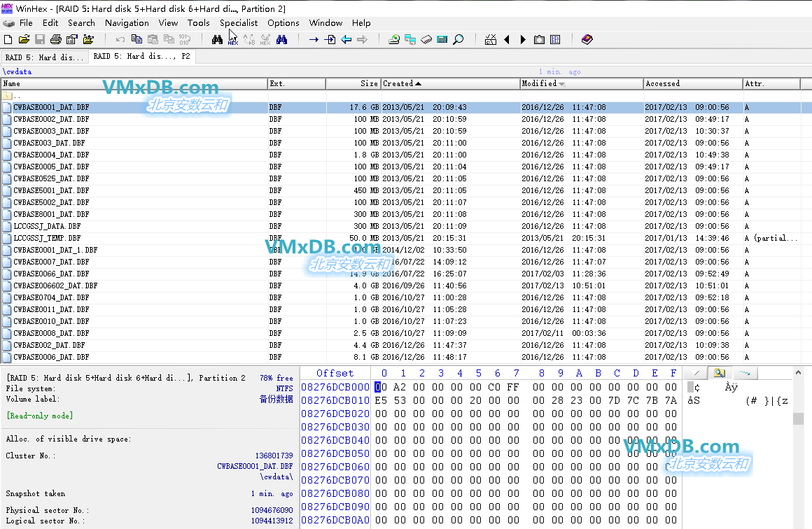The image size is (812, 529).
Task: Click the Print toolbar icon
Action: pos(56,39)
